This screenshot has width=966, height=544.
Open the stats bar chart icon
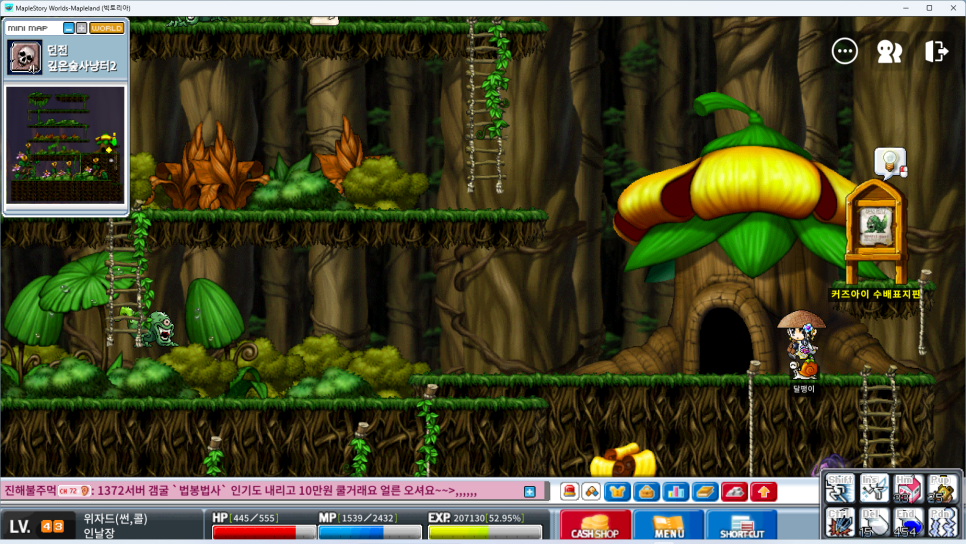pyautogui.click(x=675, y=492)
